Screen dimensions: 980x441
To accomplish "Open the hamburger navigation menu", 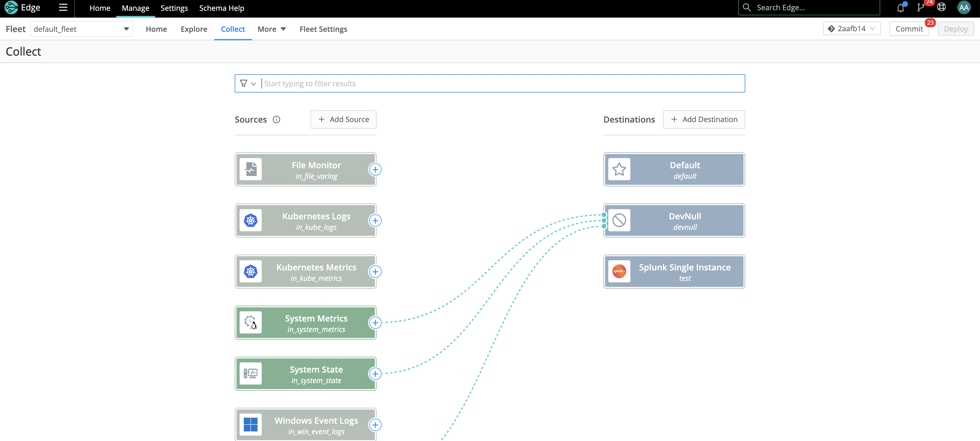I will [x=63, y=7].
